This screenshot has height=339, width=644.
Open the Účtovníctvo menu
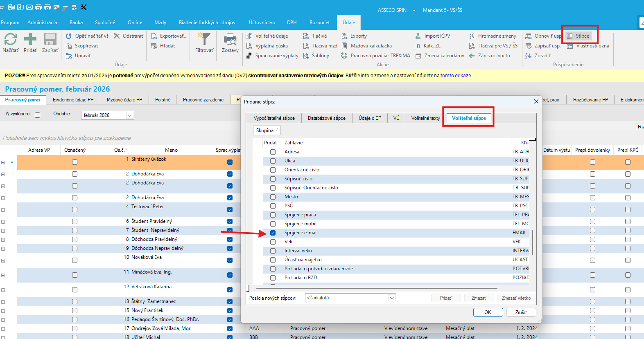pos(262,22)
